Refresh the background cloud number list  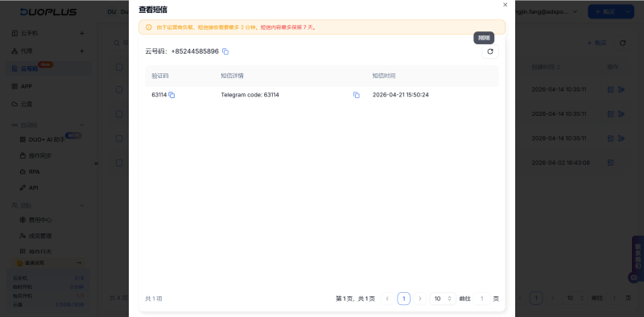(622, 43)
